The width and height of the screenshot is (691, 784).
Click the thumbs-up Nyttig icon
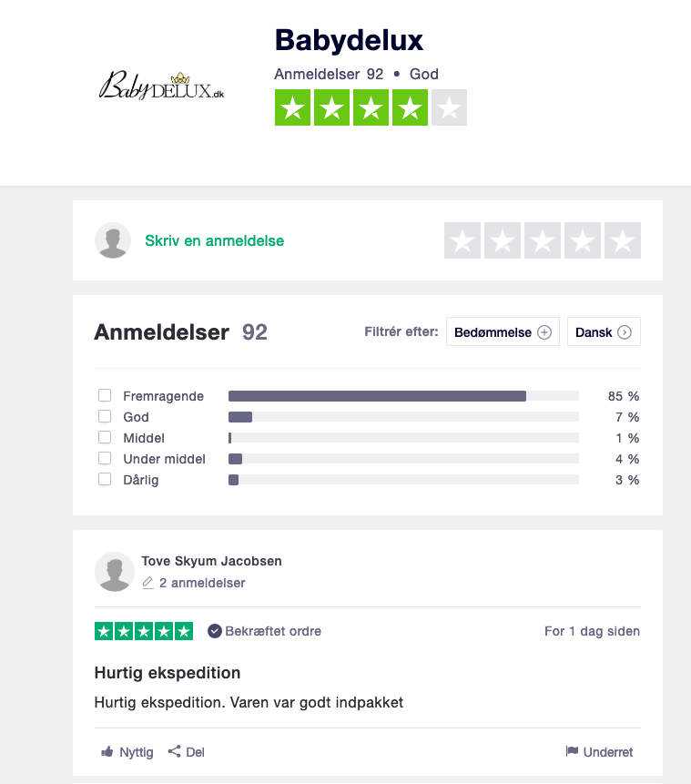[x=107, y=752]
